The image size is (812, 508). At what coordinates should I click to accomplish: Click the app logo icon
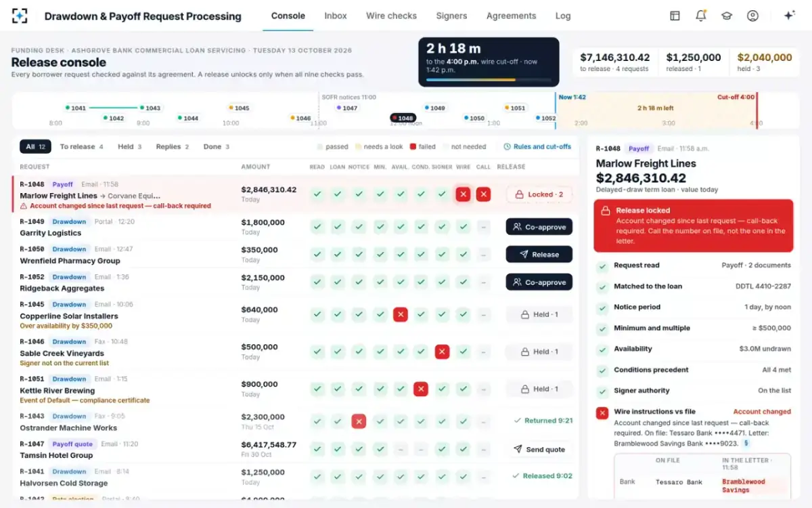click(20, 16)
